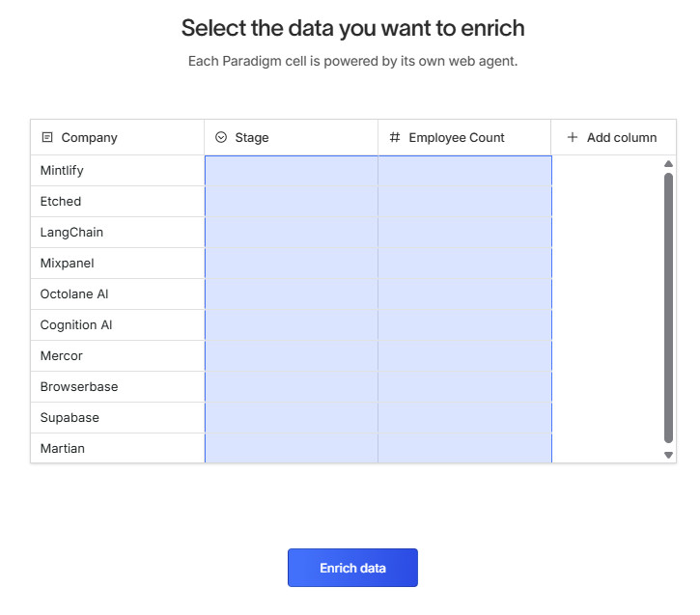Open the Stage column header
This screenshot has height=615, width=700.
pyautogui.click(x=291, y=137)
